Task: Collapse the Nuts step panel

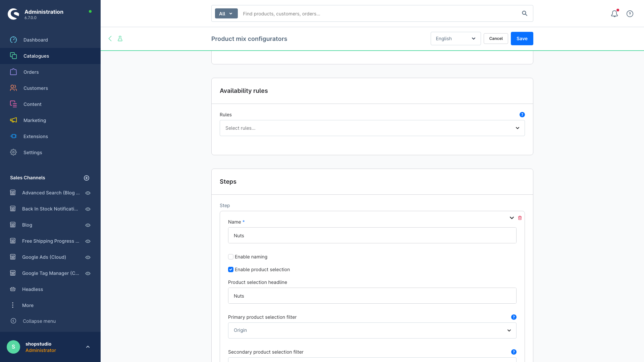Action: tap(512, 218)
